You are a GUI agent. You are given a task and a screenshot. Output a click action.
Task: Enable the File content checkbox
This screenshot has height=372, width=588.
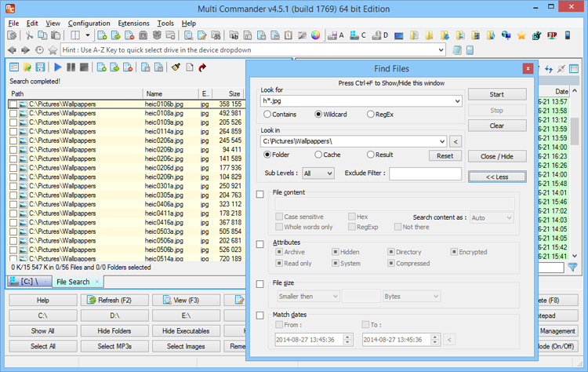[x=260, y=194]
